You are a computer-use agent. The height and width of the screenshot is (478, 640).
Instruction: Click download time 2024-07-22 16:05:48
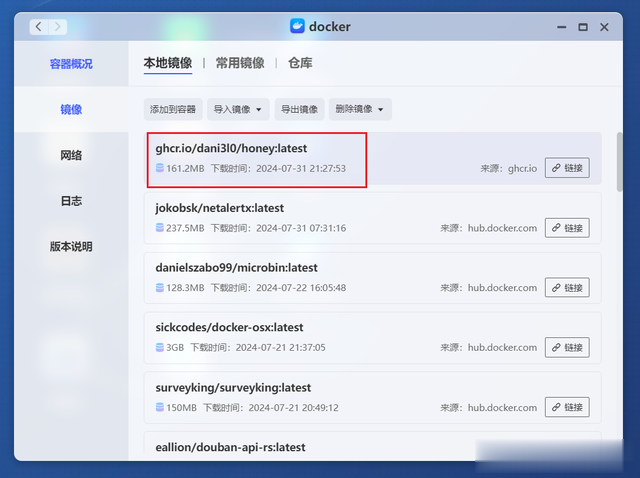pos(301,288)
